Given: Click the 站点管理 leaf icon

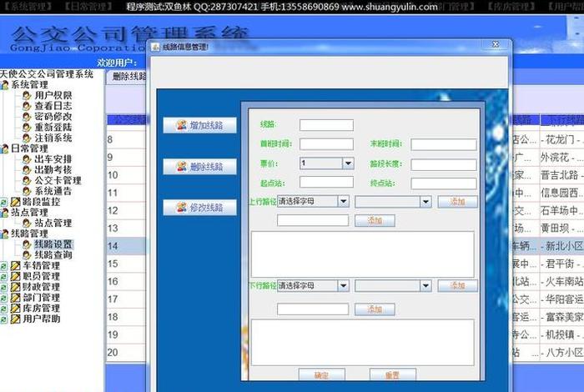Looking at the screenshot, I should click(x=27, y=223).
